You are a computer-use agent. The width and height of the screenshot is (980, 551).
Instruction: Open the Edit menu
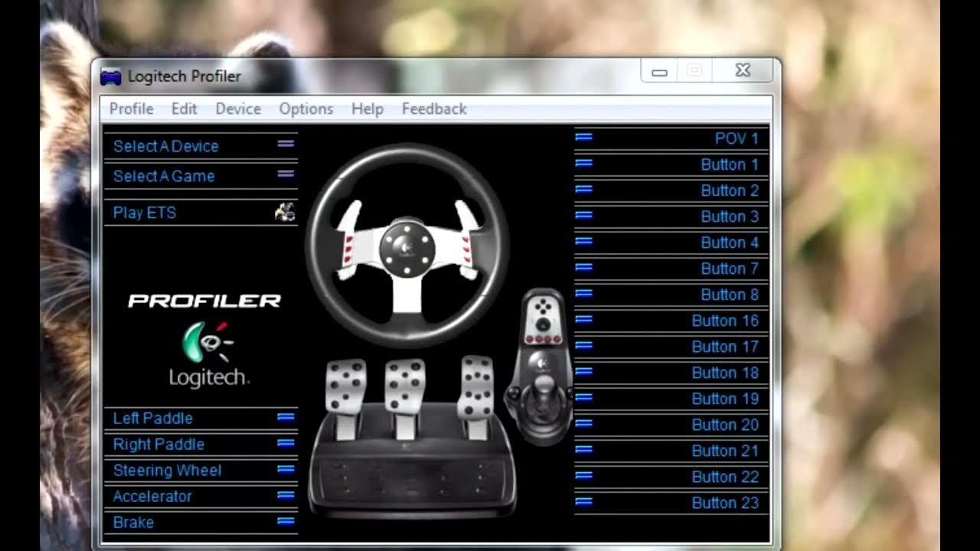(184, 109)
